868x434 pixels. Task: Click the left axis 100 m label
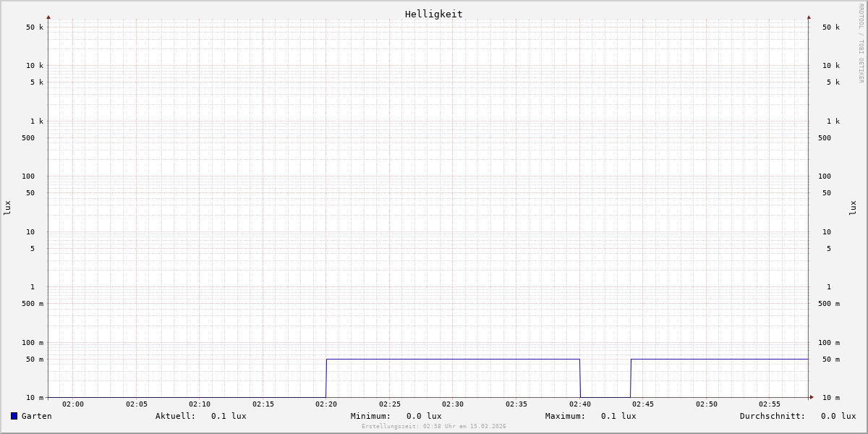pyautogui.click(x=33, y=343)
